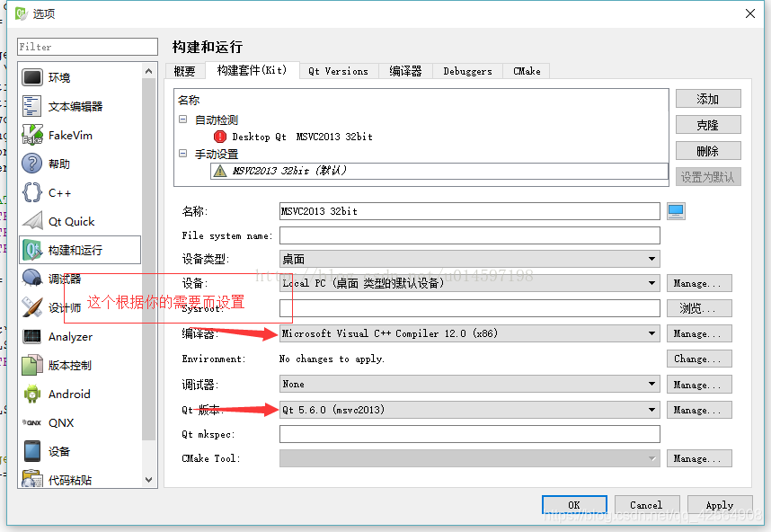Click the Cancel button
Viewport: 771px width, 532px height.
[x=647, y=505]
